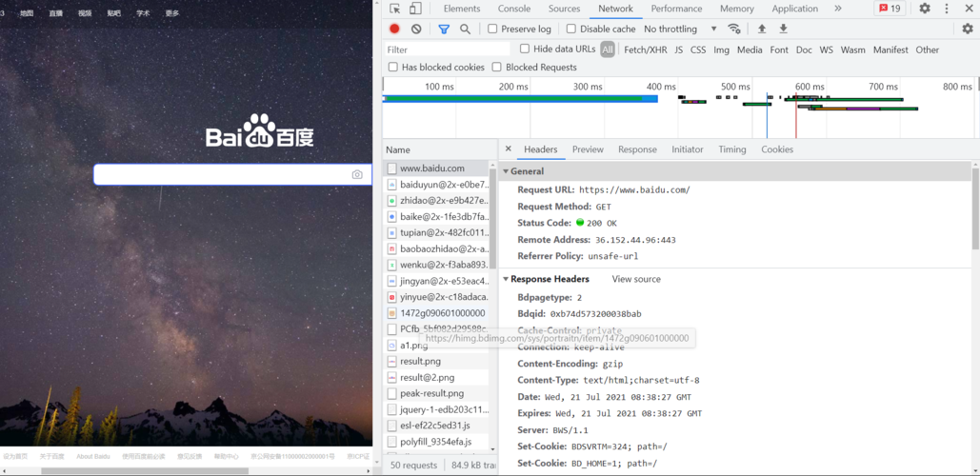Screen dimensions: 980x476
Task: Toggle the network filter funnel icon
Action: click(x=444, y=29)
